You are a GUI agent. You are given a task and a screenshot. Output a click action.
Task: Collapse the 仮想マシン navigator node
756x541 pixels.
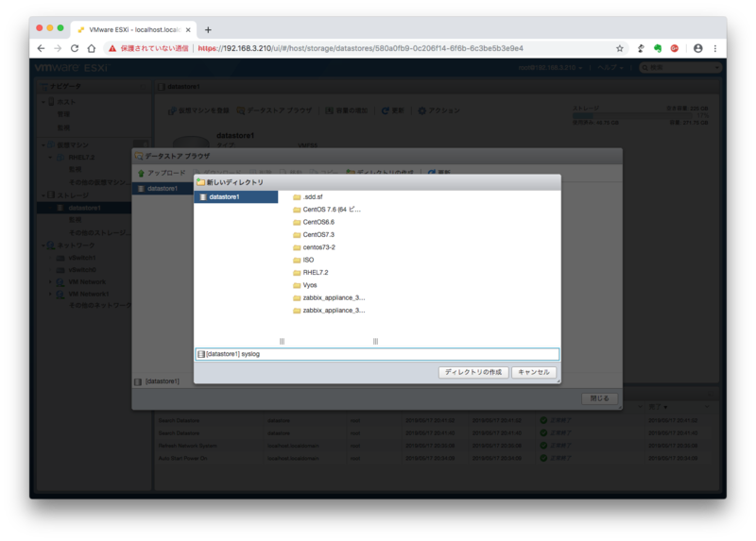[x=43, y=145]
